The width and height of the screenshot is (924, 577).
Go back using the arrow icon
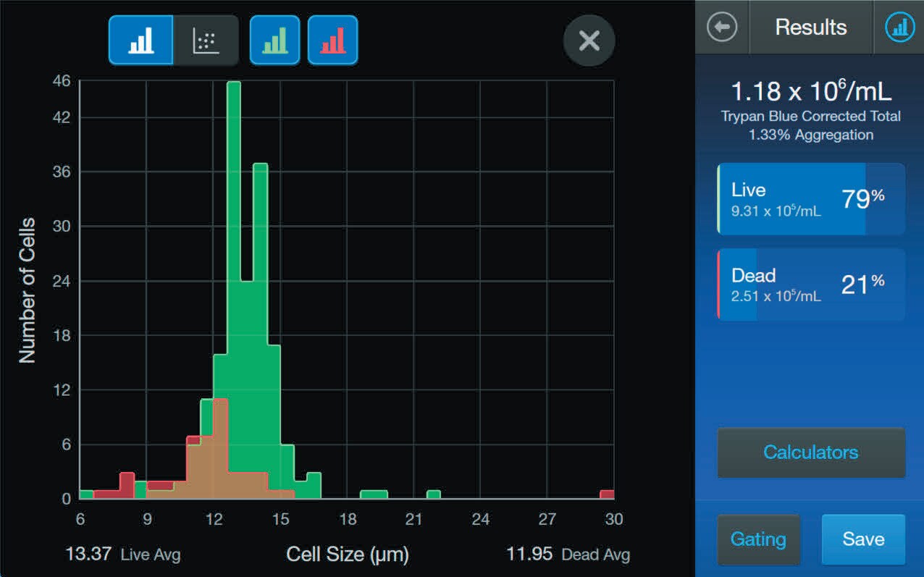(722, 28)
